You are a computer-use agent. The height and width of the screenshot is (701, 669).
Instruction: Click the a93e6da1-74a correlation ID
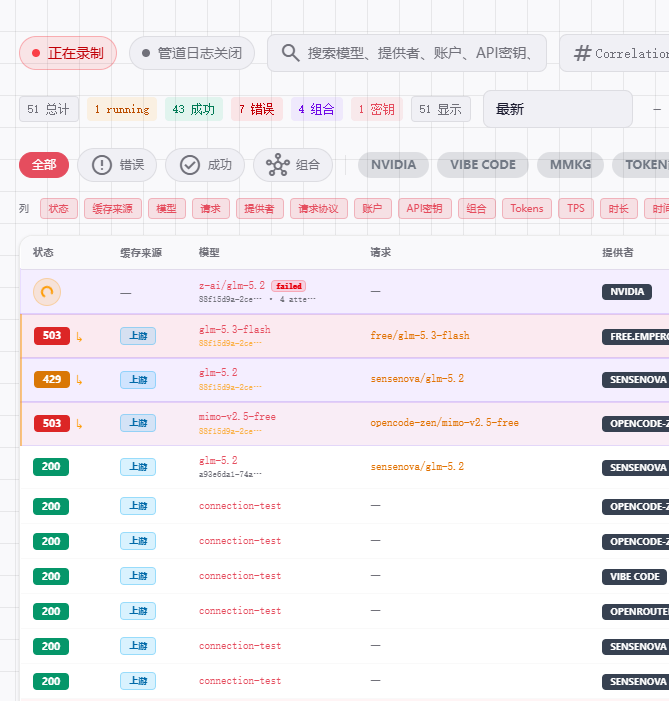230,474
